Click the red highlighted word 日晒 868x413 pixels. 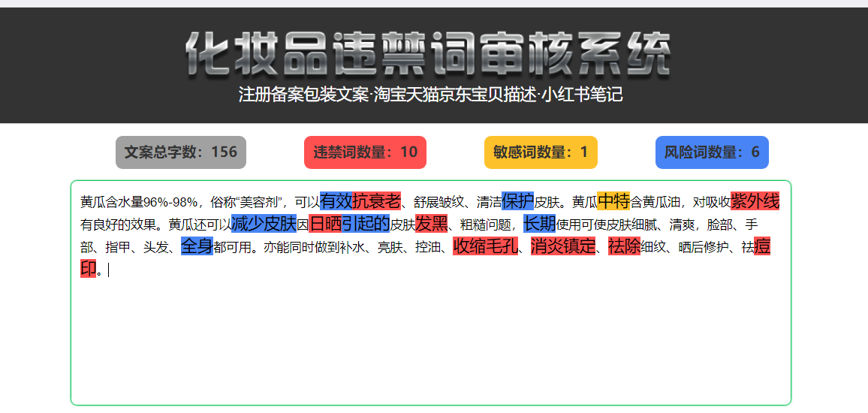325,224
